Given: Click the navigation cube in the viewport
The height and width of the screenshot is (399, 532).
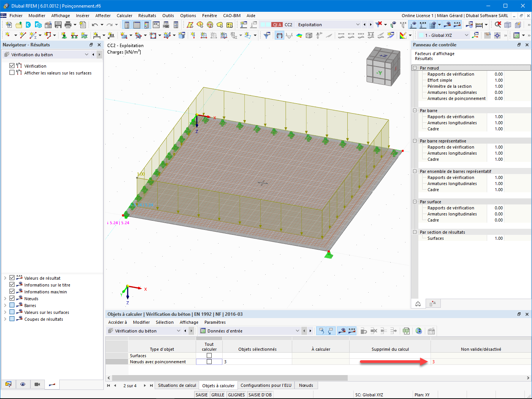Looking at the screenshot, I should pos(383,66).
